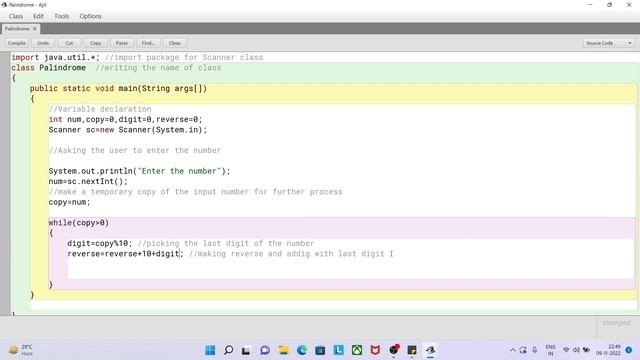Click the empty line inside the while loop
Viewport: 640px width, 360px height.
(x=350, y=269)
